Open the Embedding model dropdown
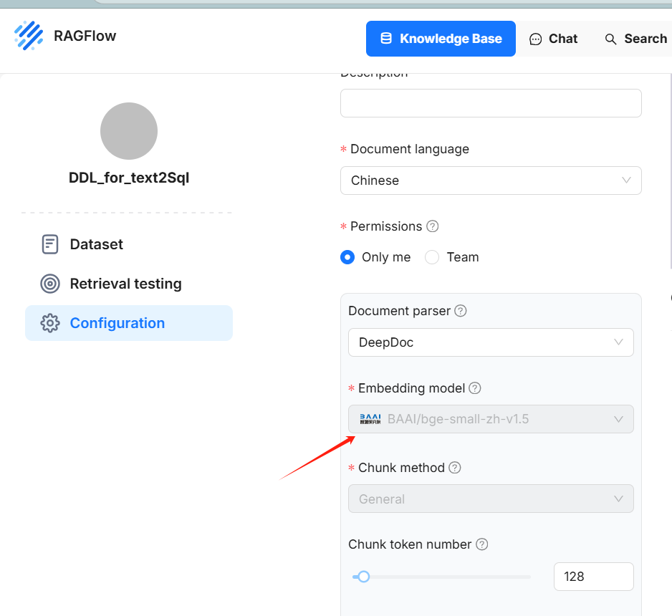The width and height of the screenshot is (672, 616). tap(491, 419)
